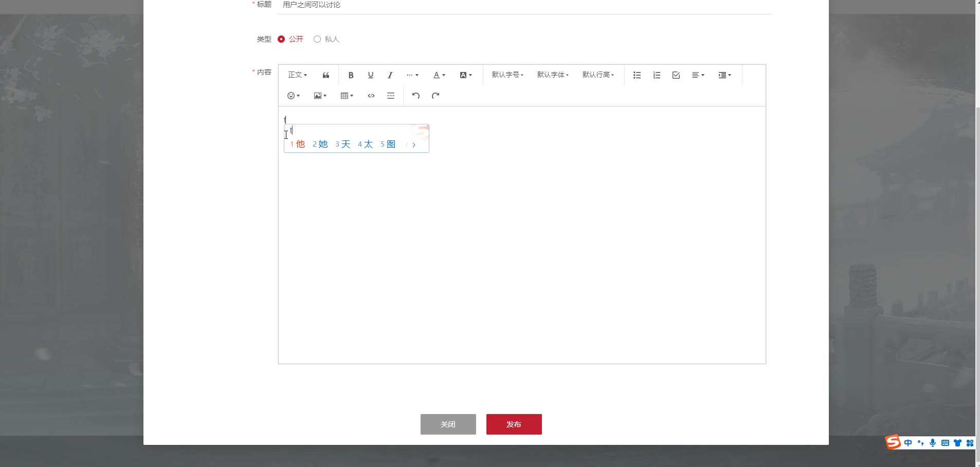Toggle italic formatting
This screenshot has height=467, width=980.
click(390, 75)
